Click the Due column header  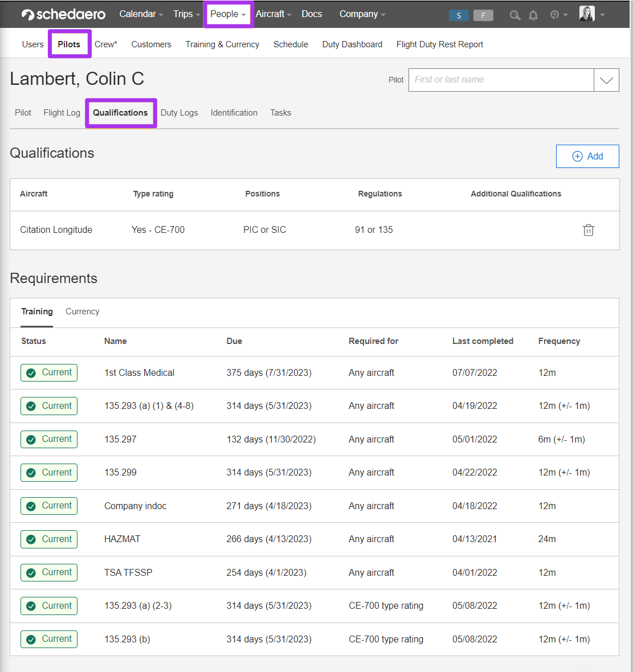[x=234, y=341]
